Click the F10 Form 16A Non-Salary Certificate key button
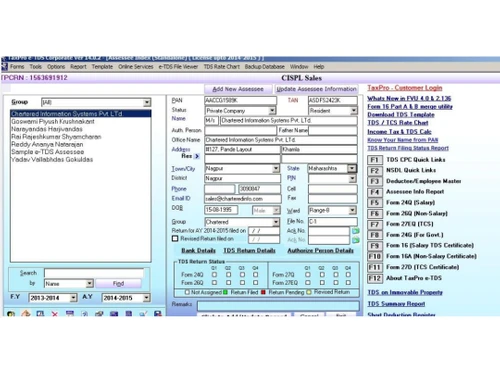The width and height of the screenshot is (500, 375). (x=374, y=256)
